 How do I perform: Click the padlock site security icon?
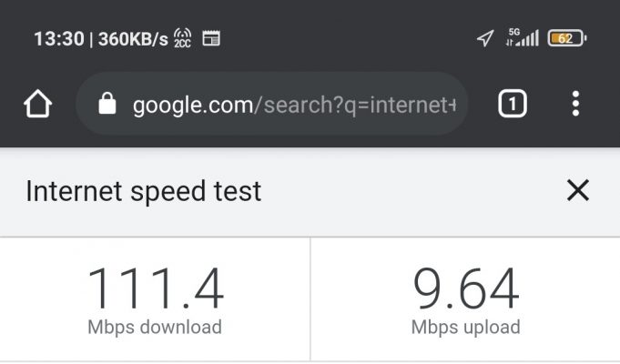107,104
